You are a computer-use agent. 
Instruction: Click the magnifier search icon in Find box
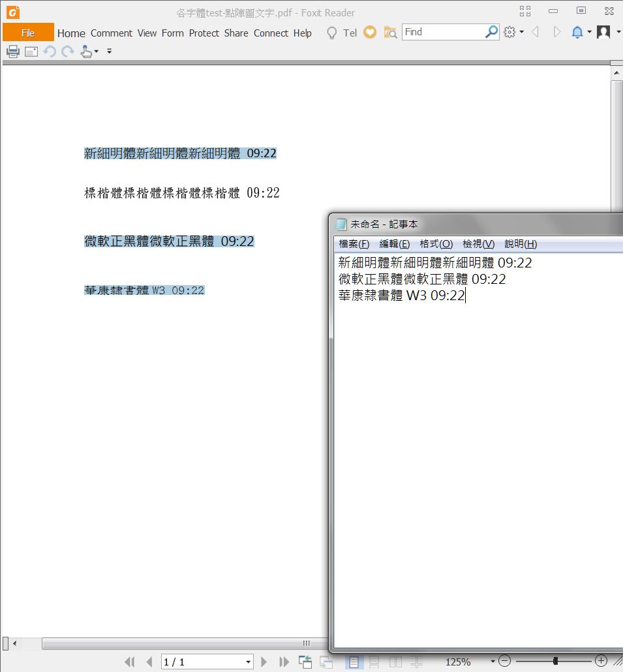[x=491, y=32]
